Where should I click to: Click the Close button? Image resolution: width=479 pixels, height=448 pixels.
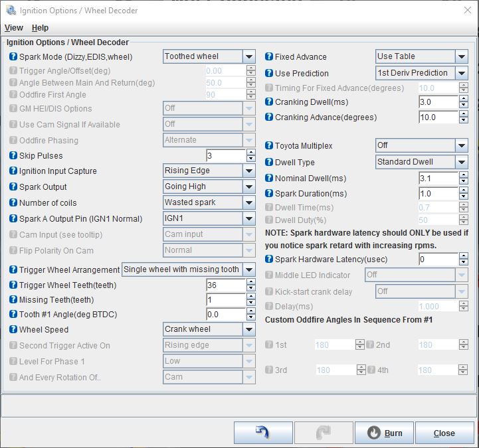click(x=444, y=433)
